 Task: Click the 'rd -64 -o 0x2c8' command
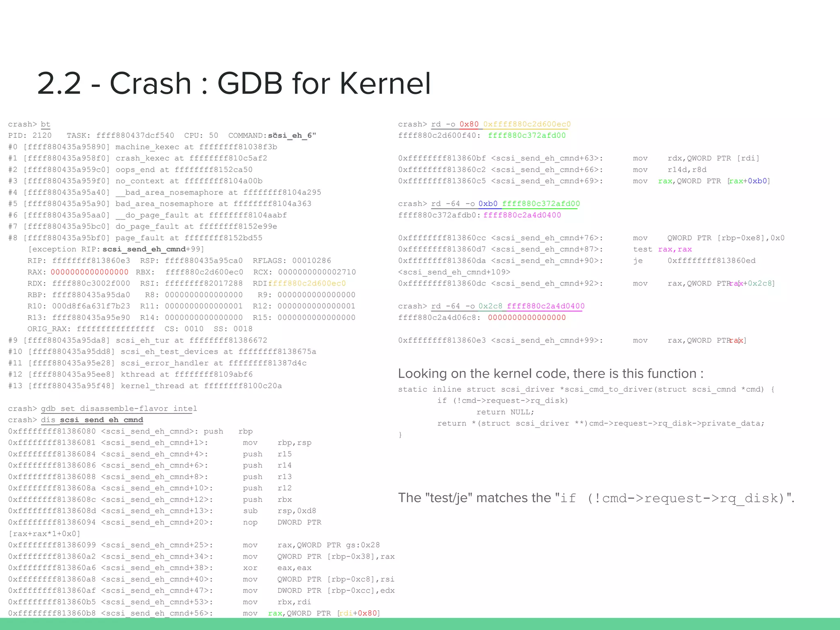pos(508,306)
